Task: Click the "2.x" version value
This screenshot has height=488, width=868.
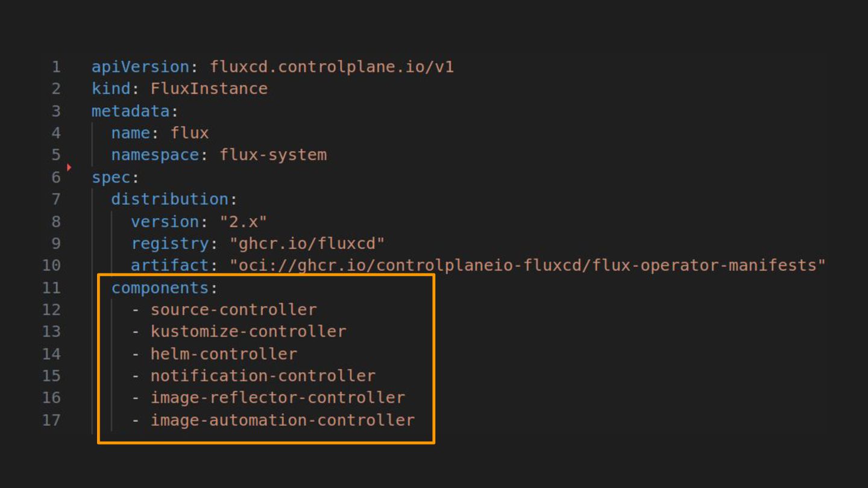Action: pos(243,222)
